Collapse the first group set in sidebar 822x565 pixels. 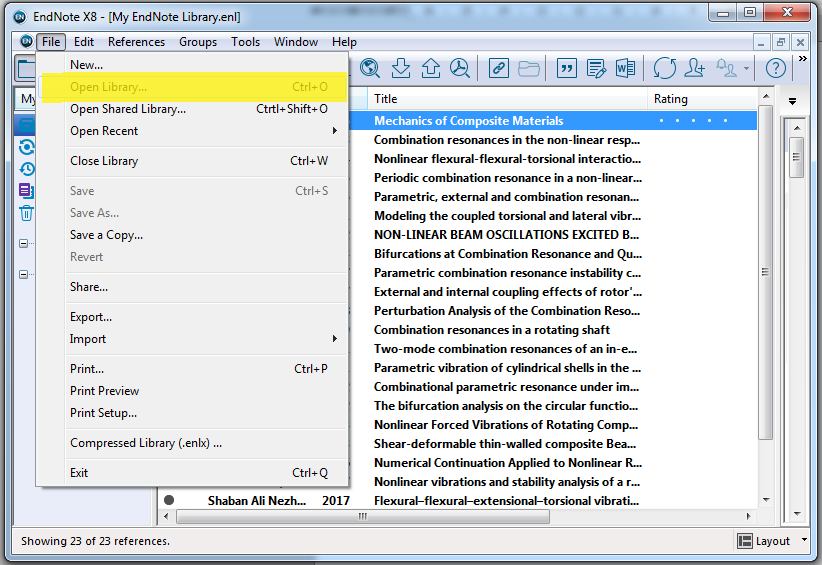24,244
